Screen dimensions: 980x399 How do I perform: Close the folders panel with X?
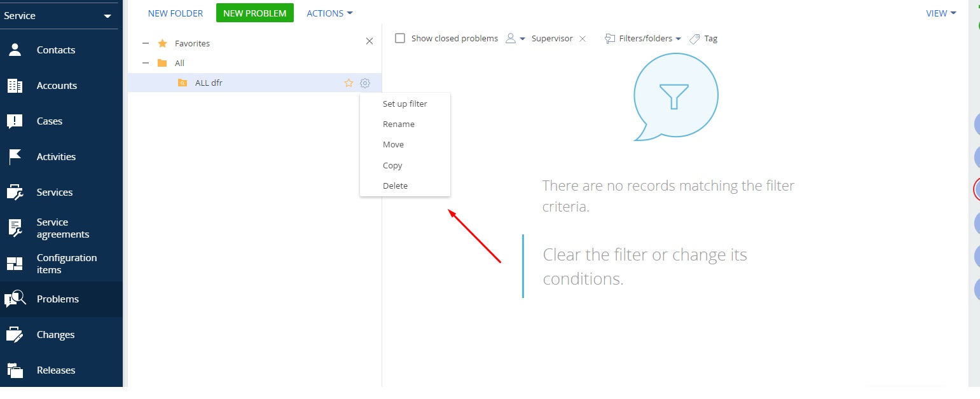tap(369, 41)
